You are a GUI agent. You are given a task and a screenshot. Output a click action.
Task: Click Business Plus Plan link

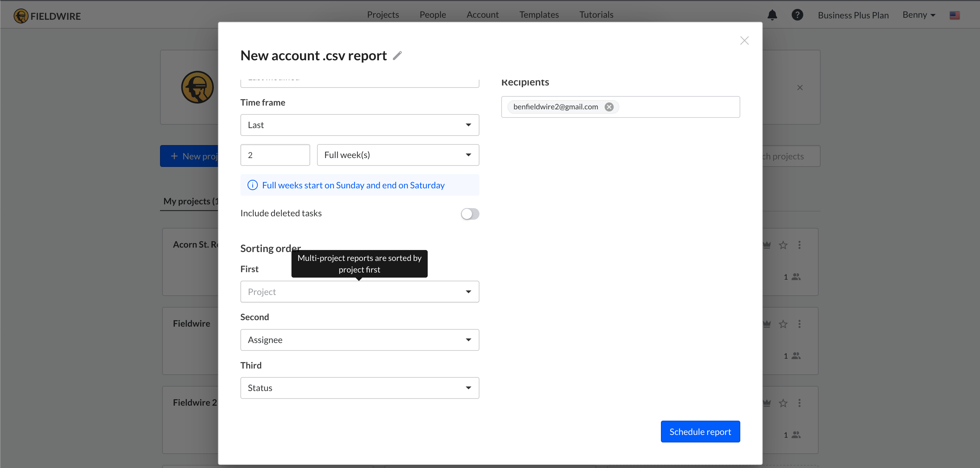[x=853, y=15]
